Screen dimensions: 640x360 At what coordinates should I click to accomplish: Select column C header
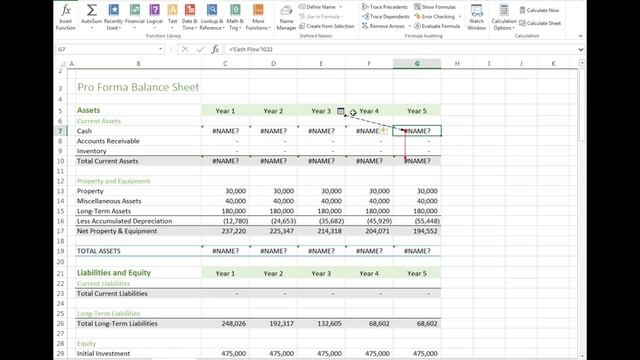pyautogui.click(x=225, y=64)
